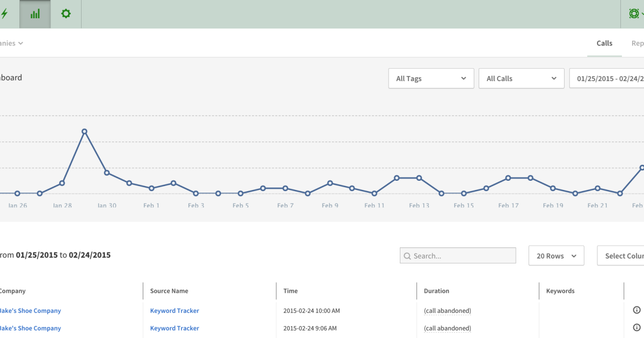Open the bar chart reporting icon
Image resolution: width=644 pixels, height=338 pixels.
point(34,13)
